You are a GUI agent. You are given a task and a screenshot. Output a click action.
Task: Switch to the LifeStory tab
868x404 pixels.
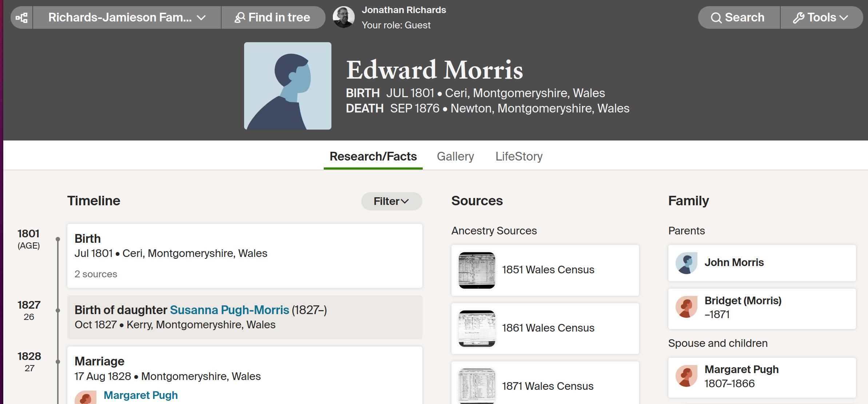click(519, 157)
